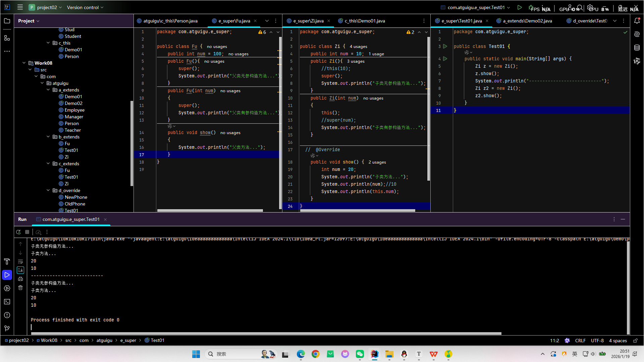Click the Run console horizontal scrollbar

[x=266, y=334]
